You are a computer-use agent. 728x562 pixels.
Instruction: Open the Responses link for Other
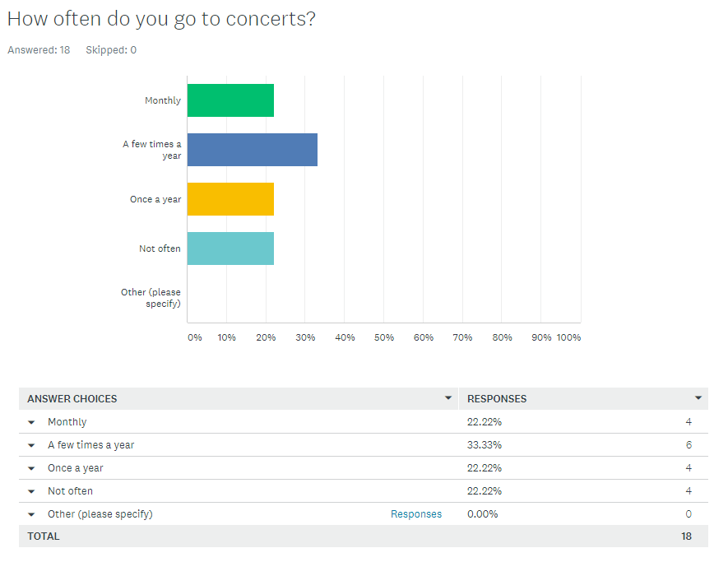(x=415, y=514)
